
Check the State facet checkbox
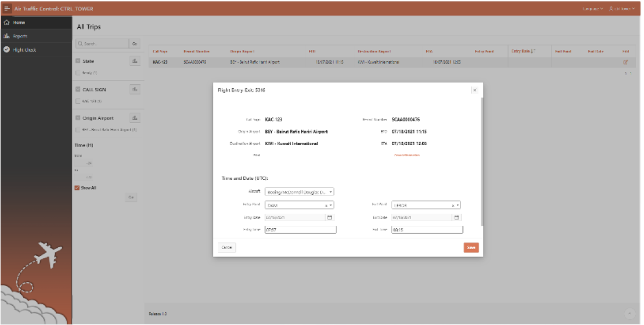(77, 61)
